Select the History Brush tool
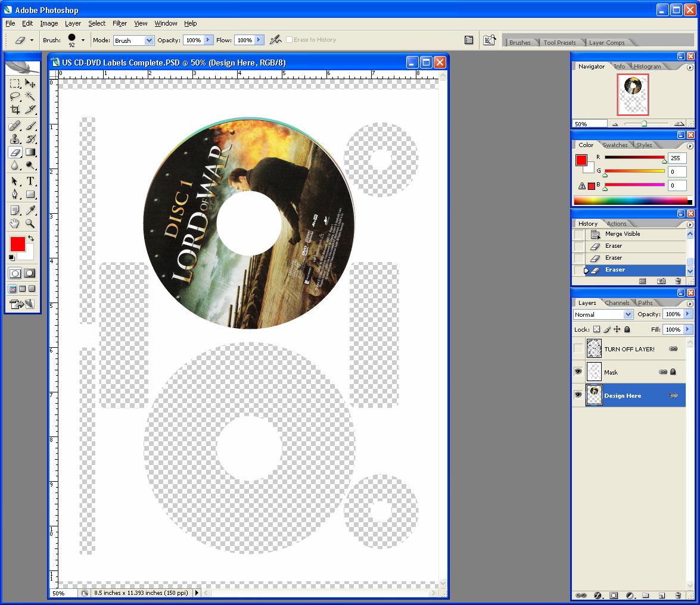700x605 pixels. pyautogui.click(x=30, y=139)
